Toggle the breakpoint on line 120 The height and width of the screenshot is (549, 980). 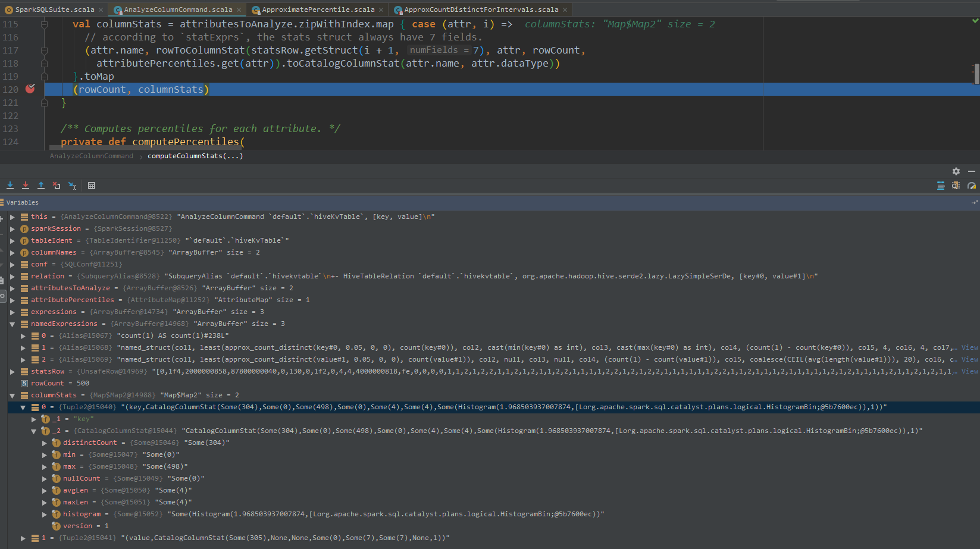point(30,89)
